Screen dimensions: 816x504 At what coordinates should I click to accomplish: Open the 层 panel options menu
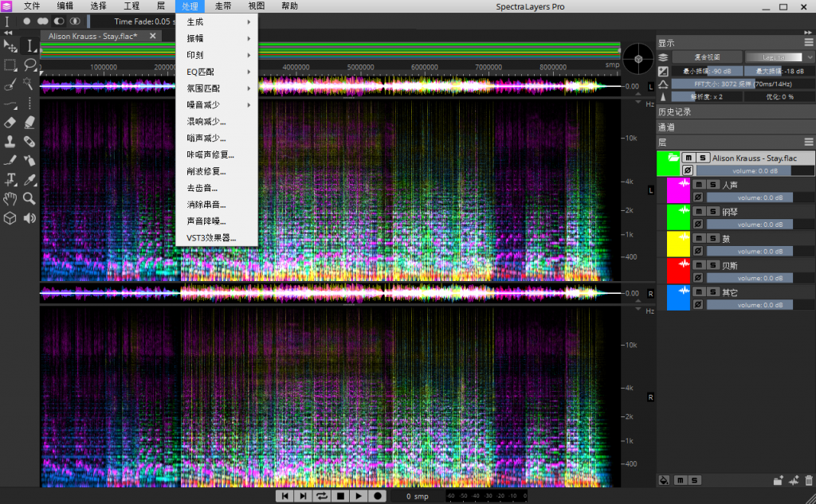(808, 142)
